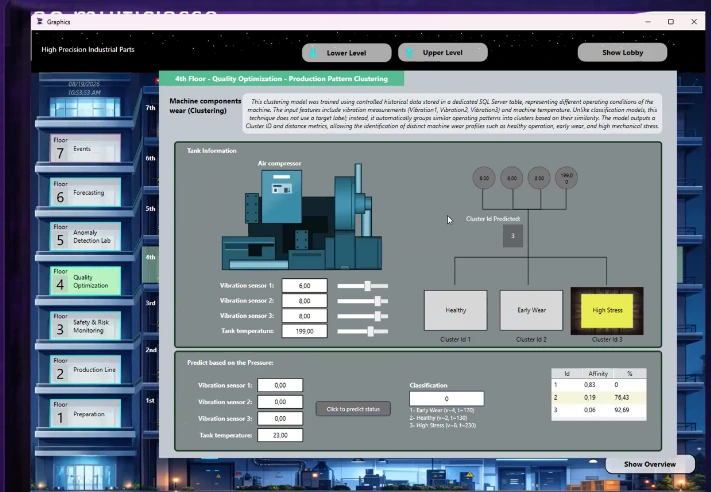Image resolution: width=711 pixels, height=492 pixels.
Task: Click the 3rd floor label on the building
Action: pos(151,303)
